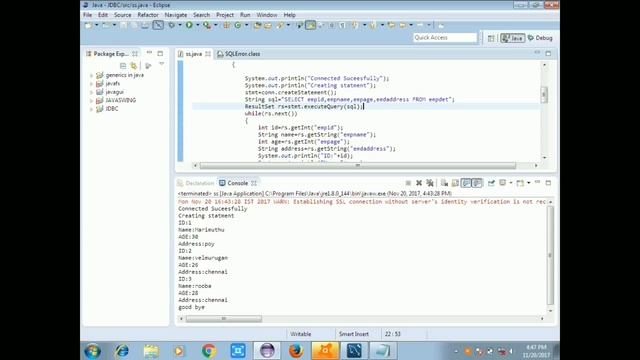Toggle the highlighted Skip All Breakpoints button
Image resolution: width=640 pixels, height=360 pixels.
click(158, 25)
